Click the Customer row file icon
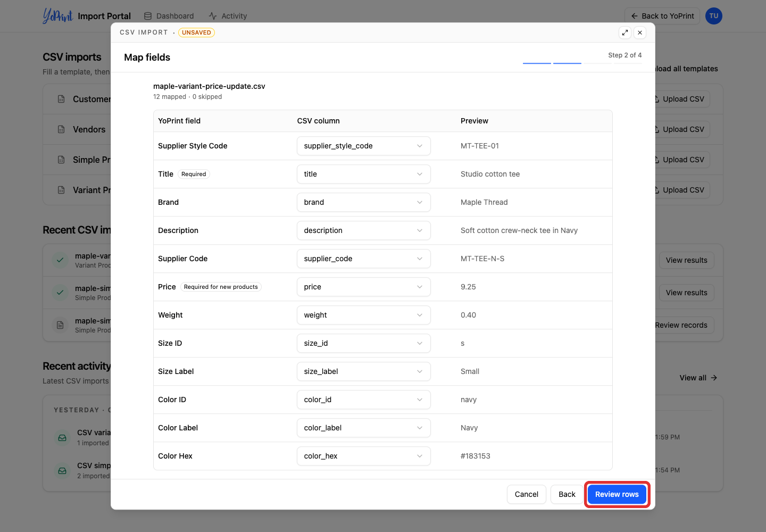This screenshot has width=766, height=532. [x=61, y=99]
